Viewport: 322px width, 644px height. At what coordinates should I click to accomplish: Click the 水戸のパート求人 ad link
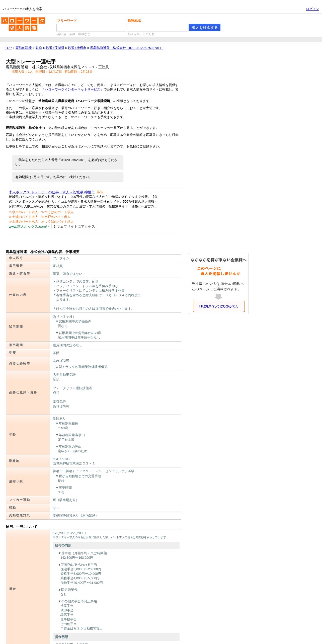tap(23, 212)
